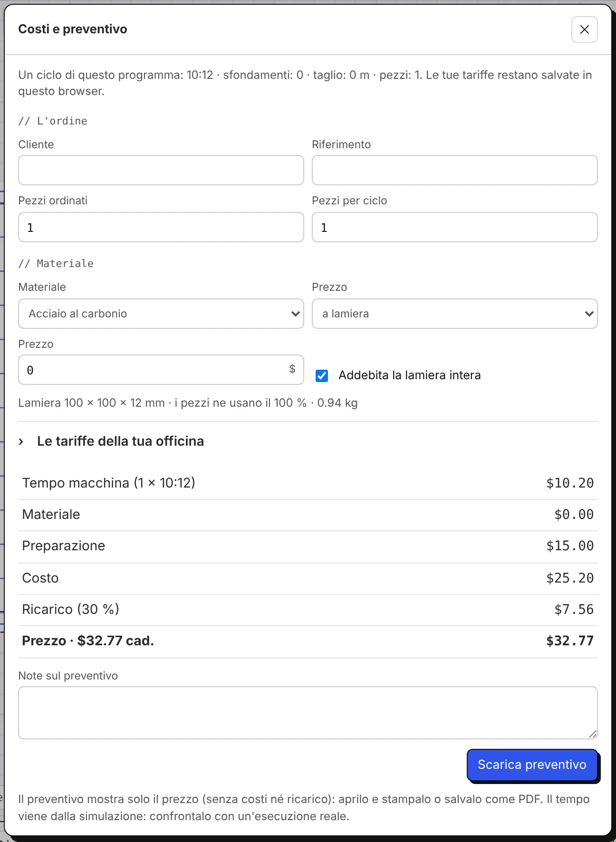The height and width of the screenshot is (842, 616).
Task: Expand Le tariffe della tua officina
Action: click(x=111, y=441)
